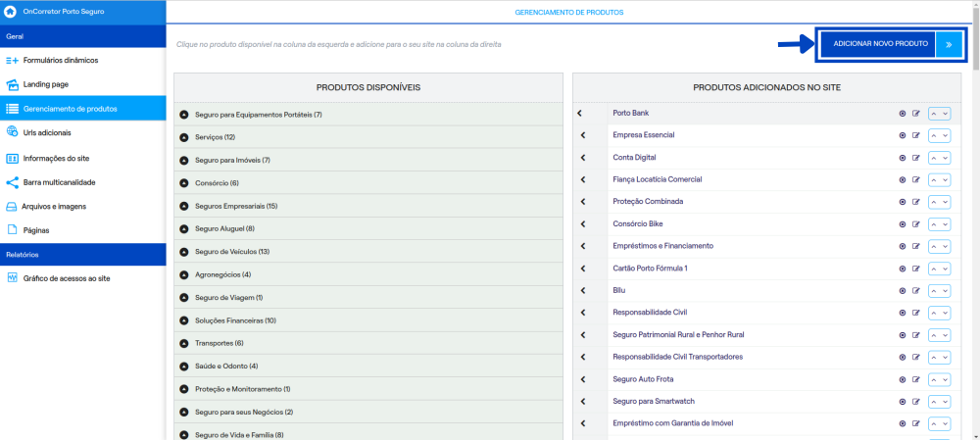
Task: Toggle the circle status icon for Bllu
Action: [903, 291]
